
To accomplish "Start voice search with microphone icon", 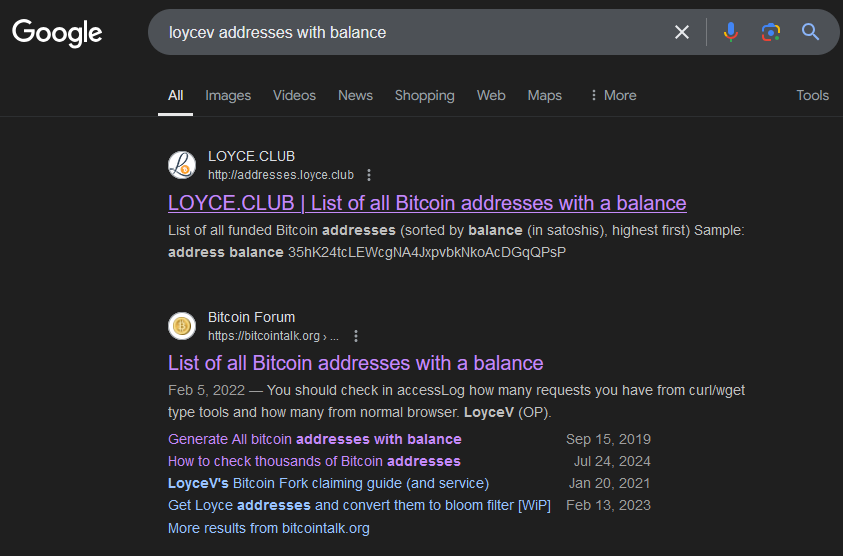I will click(x=731, y=32).
